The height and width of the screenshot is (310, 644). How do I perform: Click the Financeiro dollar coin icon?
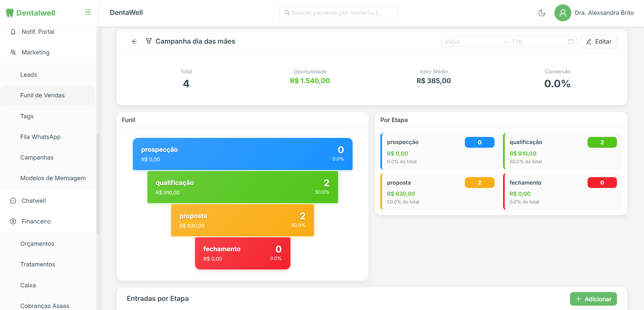click(x=13, y=221)
